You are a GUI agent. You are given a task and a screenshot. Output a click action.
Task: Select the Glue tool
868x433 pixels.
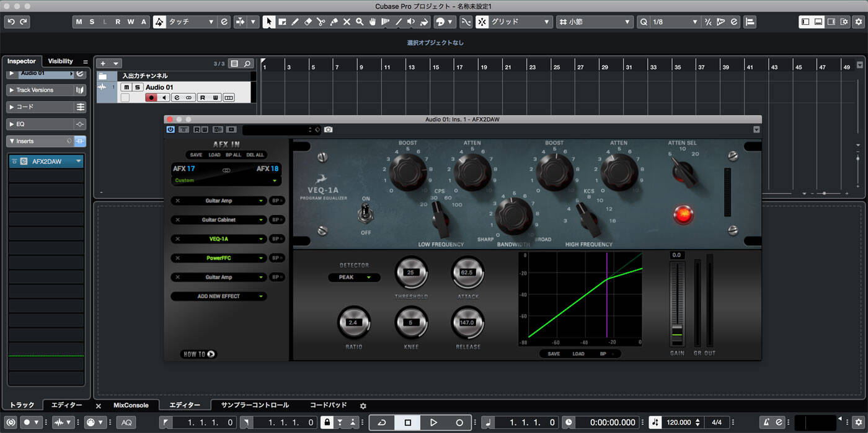point(334,22)
